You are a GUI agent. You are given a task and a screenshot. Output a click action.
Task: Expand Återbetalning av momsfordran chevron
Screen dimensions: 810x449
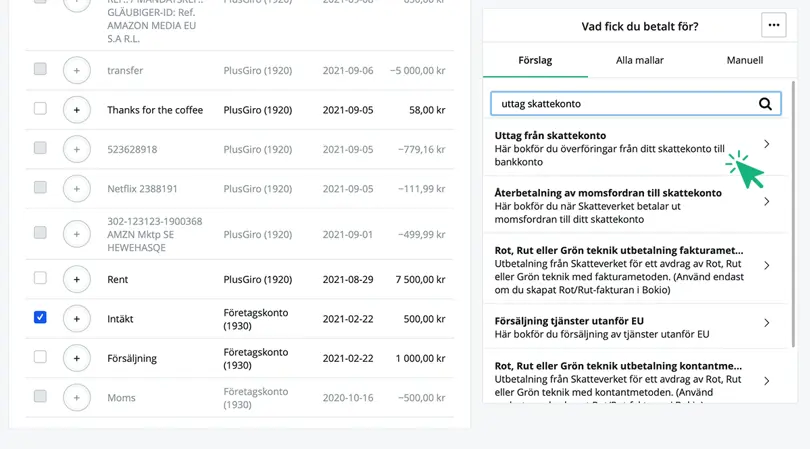click(x=767, y=202)
